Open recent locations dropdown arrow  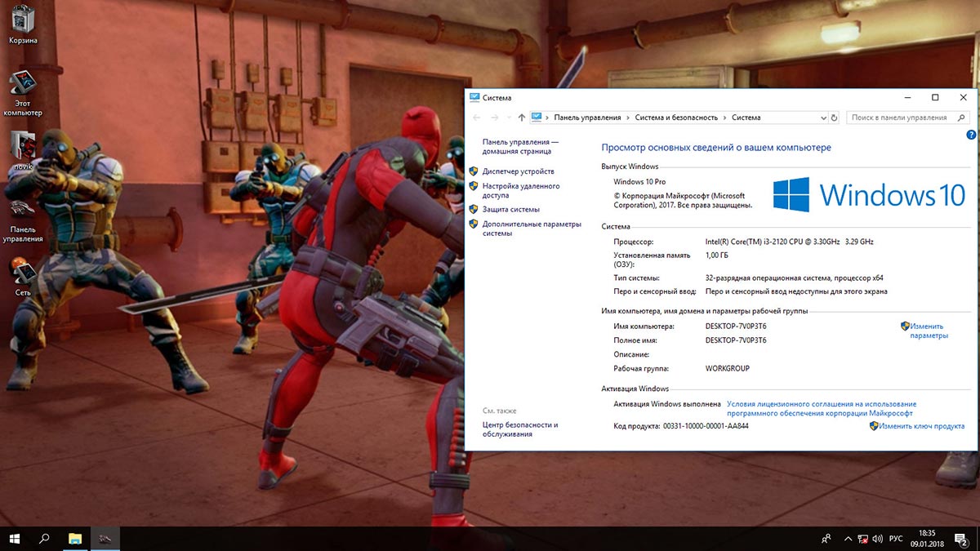tap(509, 118)
